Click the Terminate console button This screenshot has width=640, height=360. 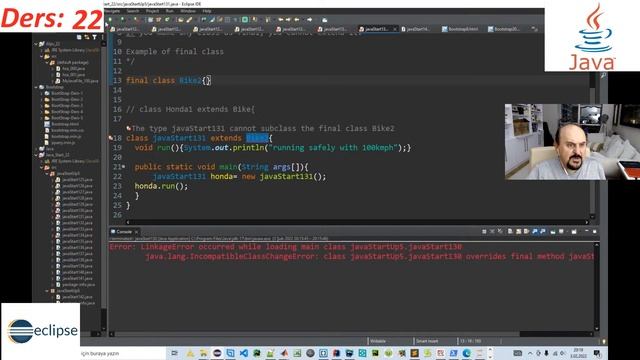pyautogui.click(x=484, y=231)
